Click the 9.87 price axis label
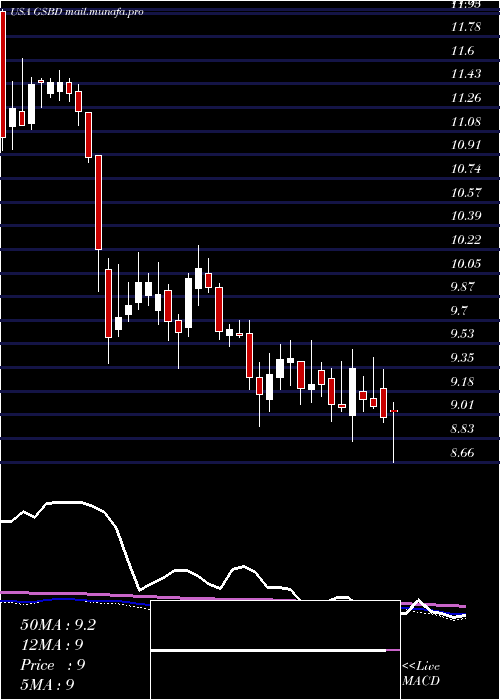The image size is (500, 700). [462, 287]
